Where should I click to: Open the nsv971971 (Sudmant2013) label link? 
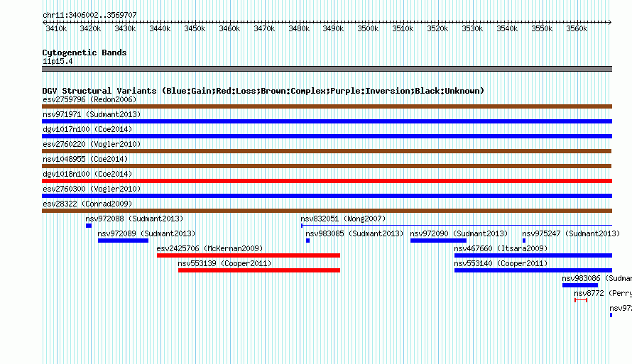[92, 114]
